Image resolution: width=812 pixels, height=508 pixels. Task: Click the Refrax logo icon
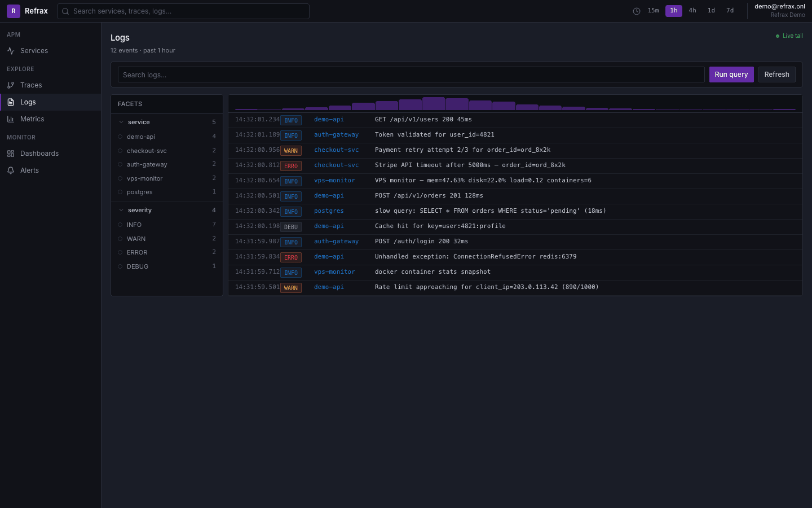(14, 11)
